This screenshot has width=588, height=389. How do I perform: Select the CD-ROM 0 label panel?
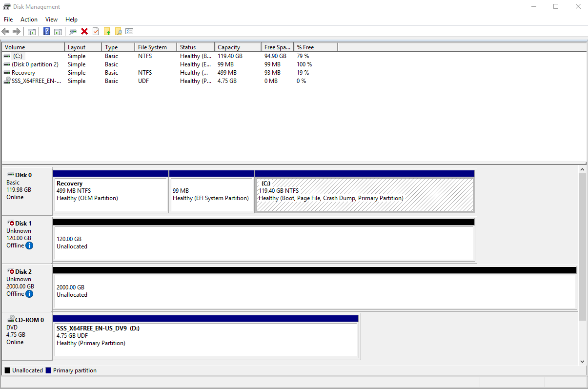pos(27,336)
